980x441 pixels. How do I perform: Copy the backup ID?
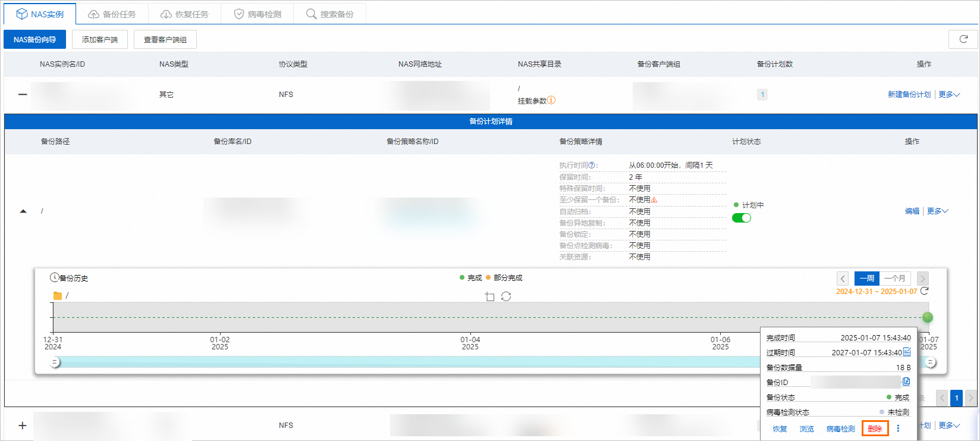pyautogui.click(x=906, y=381)
